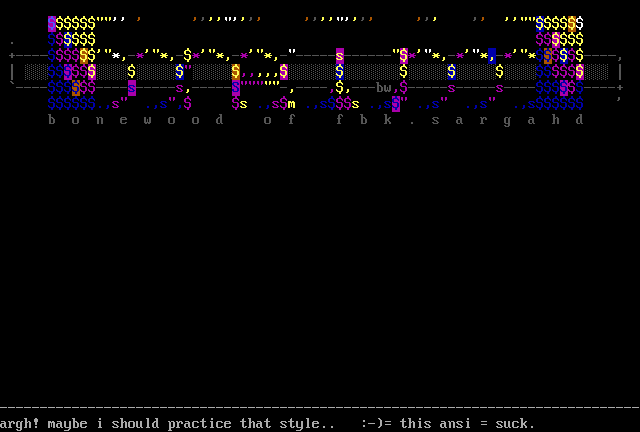Click the yellow $$$$$ cluster at top left
Screen dimensions: 640x432
(76, 23)
